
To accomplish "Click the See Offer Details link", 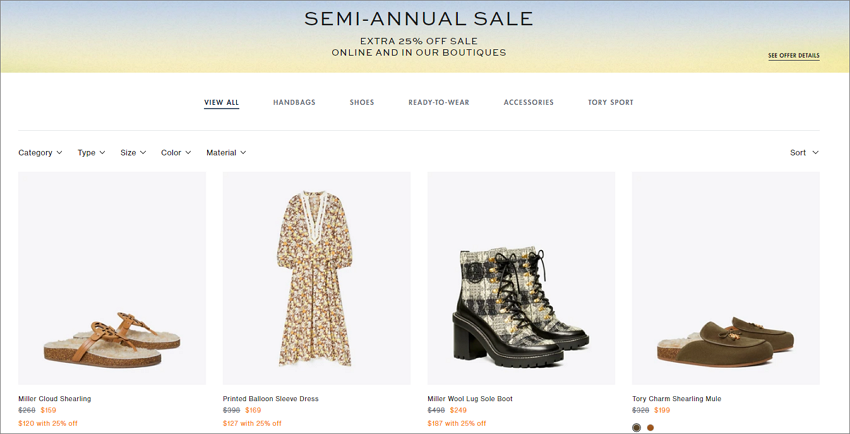I will 794,56.
